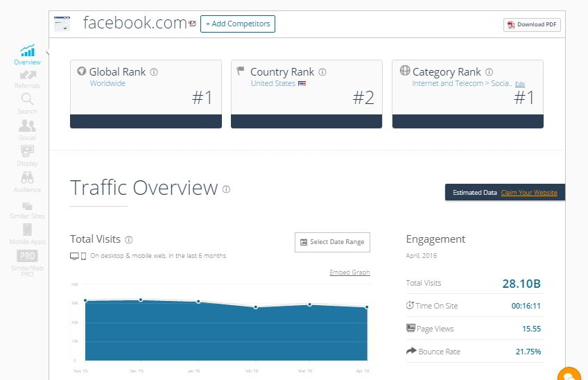Click the 15.55 page views value
The image size is (588, 380).
click(x=531, y=329)
